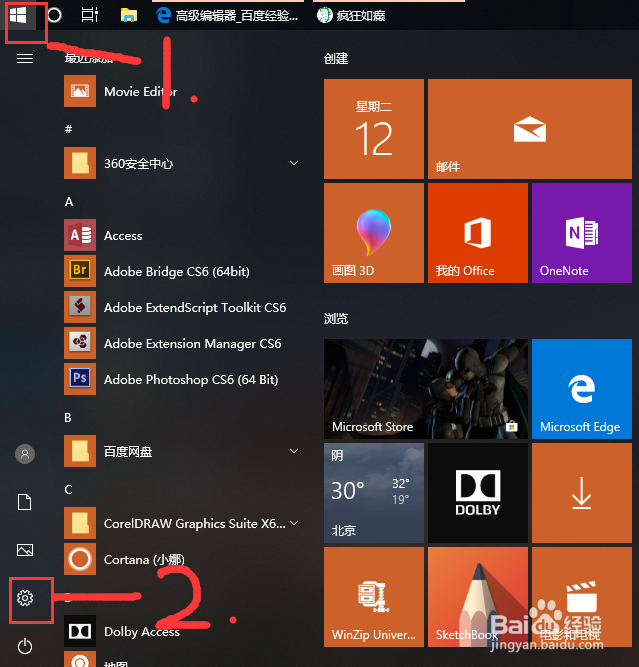The width and height of the screenshot is (639, 667).
Task: Open Documents from the Start sidebar
Action: 25,502
